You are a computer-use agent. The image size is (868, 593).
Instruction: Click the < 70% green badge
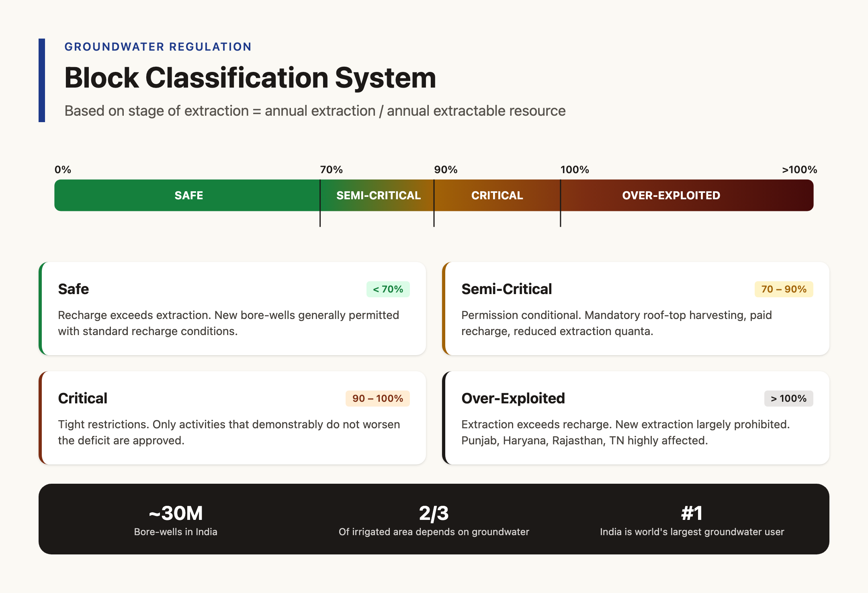pos(388,289)
